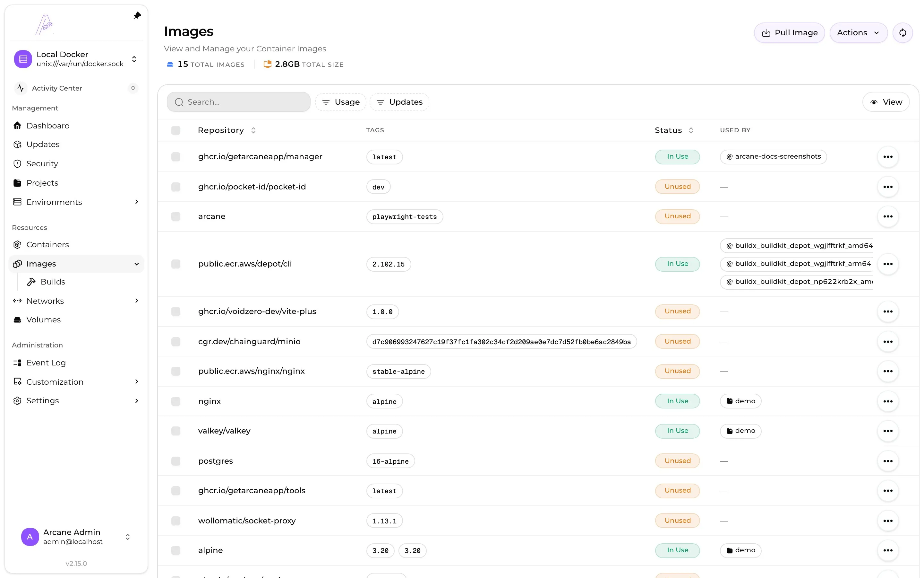
Task: Click the pin sidebar icon
Action: 137,16
